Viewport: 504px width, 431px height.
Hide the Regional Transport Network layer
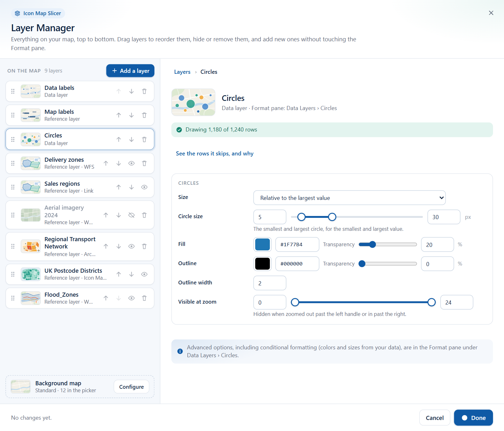(x=131, y=247)
